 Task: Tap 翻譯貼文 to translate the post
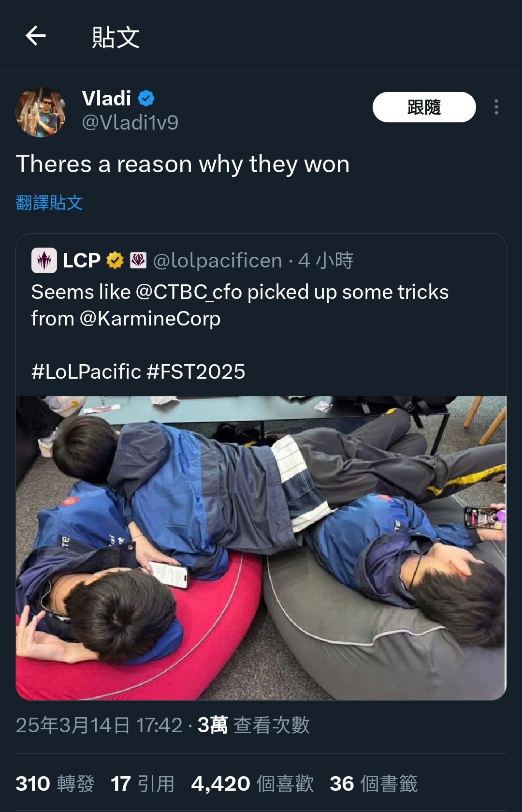coord(49,203)
